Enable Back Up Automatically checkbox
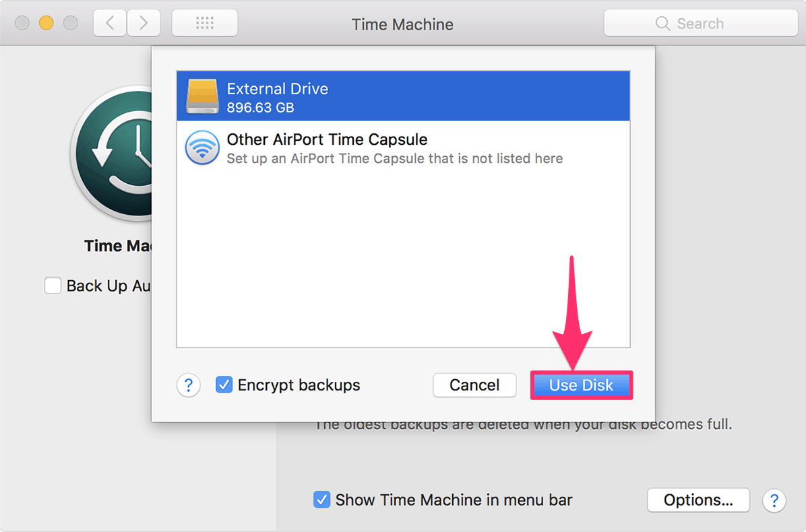The height and width of the screenshot is (532, 806). click(53, 286)
